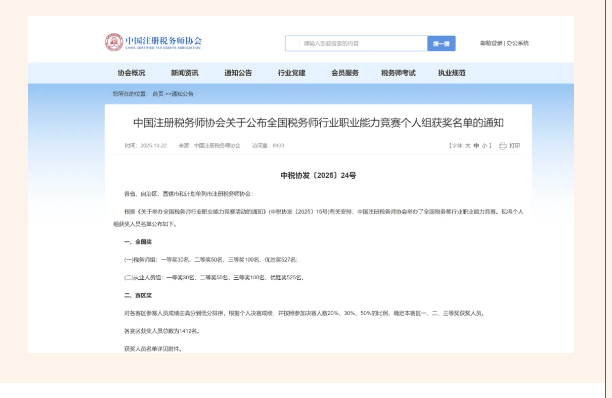Set article font size to 中

pos(476,146)
